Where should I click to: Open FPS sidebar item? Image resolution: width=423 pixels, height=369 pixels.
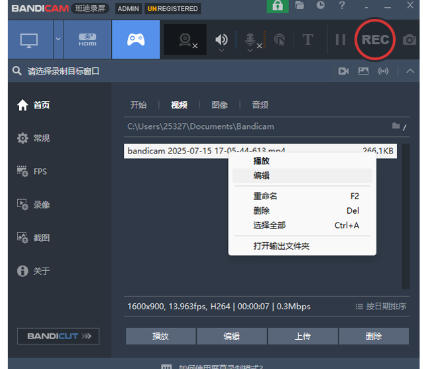(32, 171)
